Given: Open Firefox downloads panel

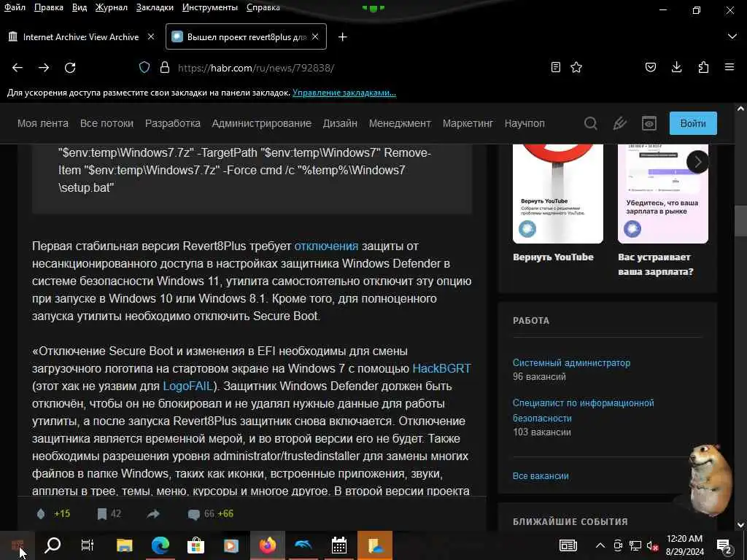Looking at the screenshot, I should coord(676,67).
